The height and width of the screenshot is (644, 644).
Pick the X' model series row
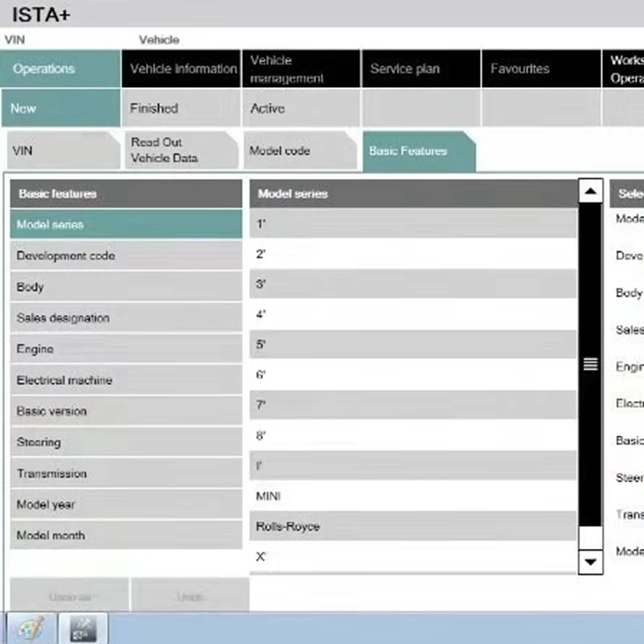click(413, 556)
